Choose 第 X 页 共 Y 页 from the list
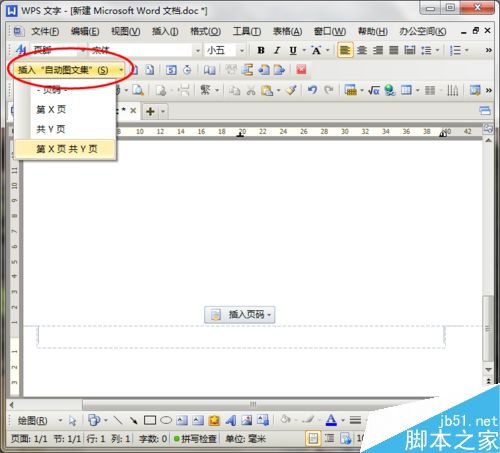500x453 pixels. [x=66, y=149]
